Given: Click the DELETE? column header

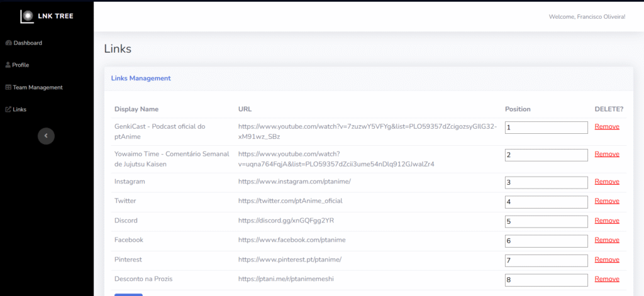Looking at the screenshot, I should [x=609, y=109].
